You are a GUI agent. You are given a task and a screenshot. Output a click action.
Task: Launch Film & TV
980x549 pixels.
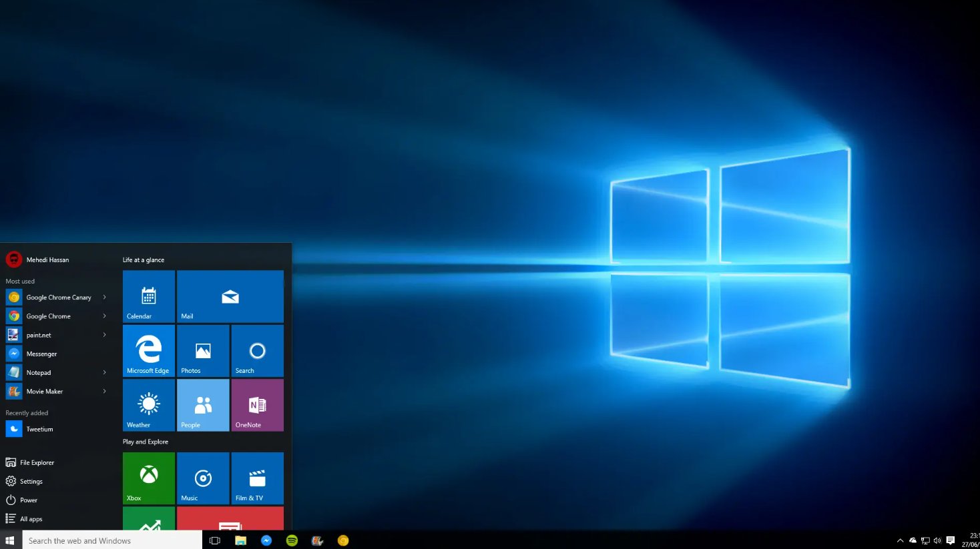pyautogui.click(x=257, y=478)
